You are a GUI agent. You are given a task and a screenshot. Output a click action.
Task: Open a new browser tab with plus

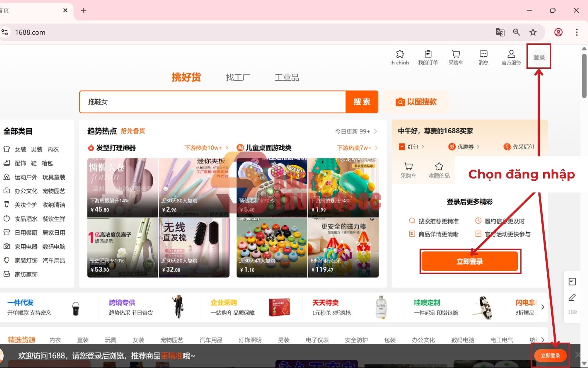pos(84,10)
